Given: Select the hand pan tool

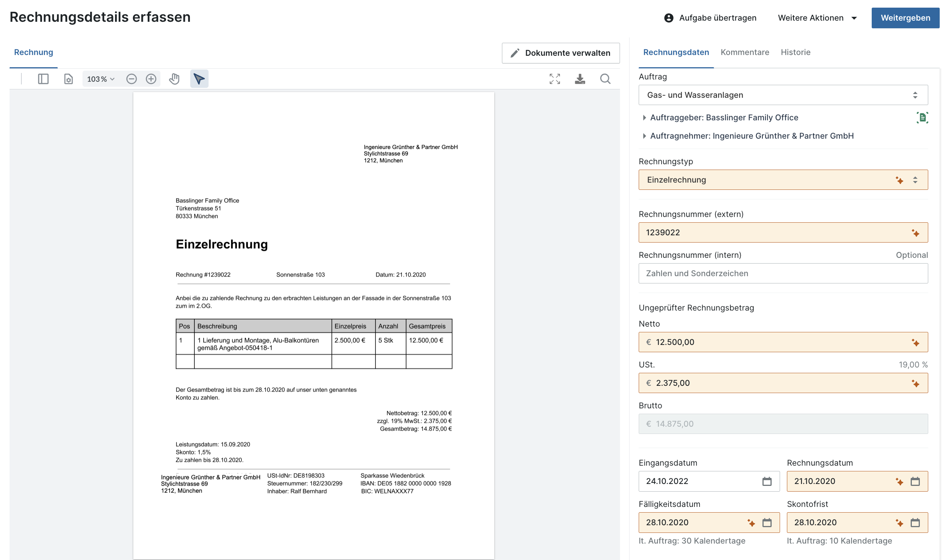Looking at the screenshot, I should pos(174,79).
